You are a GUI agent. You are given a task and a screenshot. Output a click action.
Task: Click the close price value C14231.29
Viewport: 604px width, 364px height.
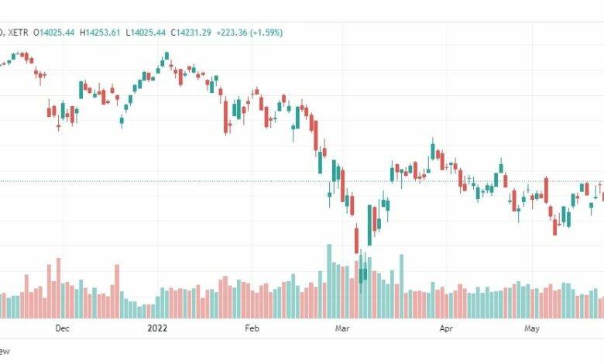(191, 33)
